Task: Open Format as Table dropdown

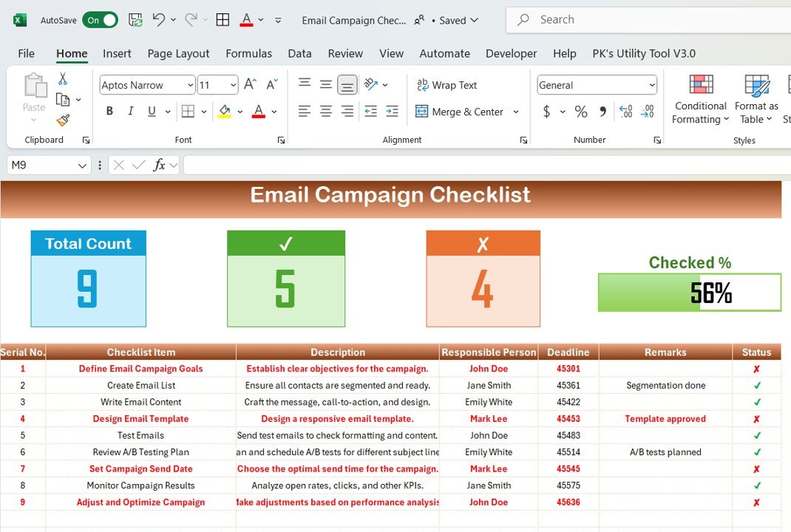Action: click(756, 99)
